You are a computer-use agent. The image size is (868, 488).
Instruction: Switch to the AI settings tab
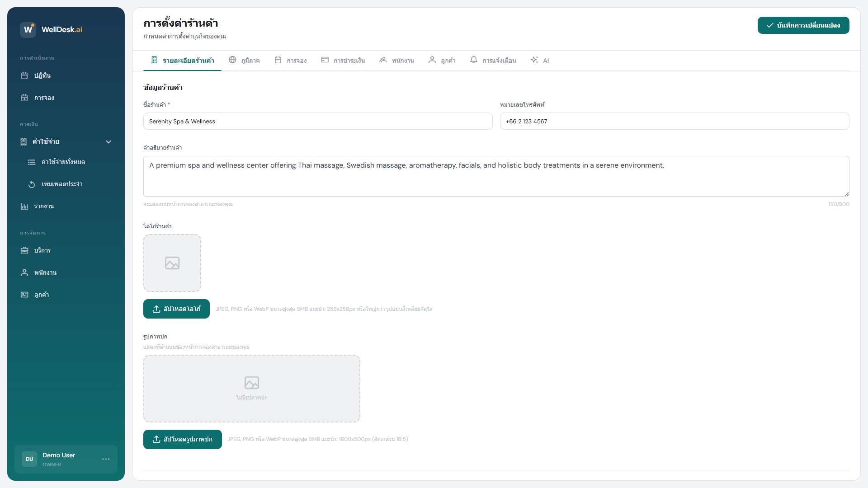pyautogui.click(x=540, y=60)
